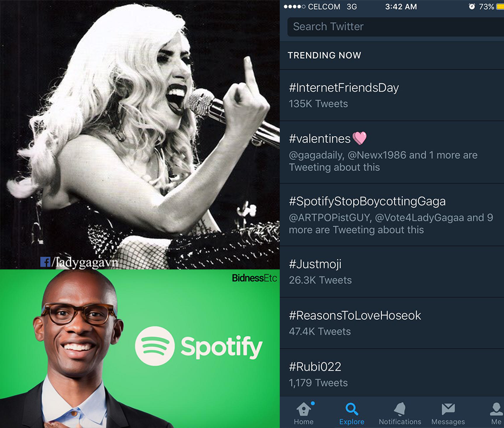Open the #Justmoji trend

316,264
